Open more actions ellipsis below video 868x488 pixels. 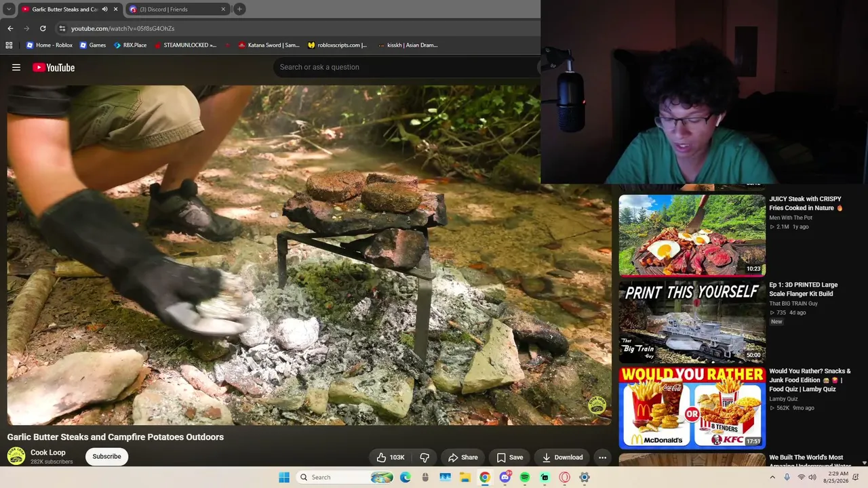click(602, 457)
